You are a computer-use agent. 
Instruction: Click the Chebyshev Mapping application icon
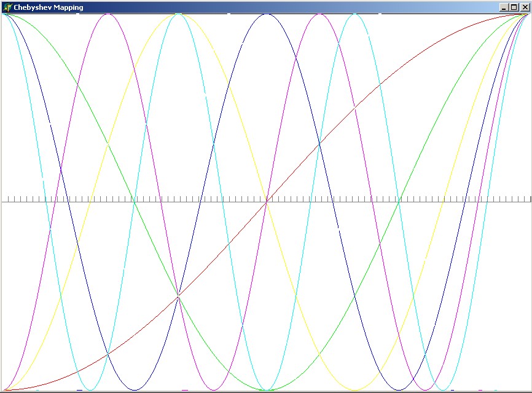(7, 7)
